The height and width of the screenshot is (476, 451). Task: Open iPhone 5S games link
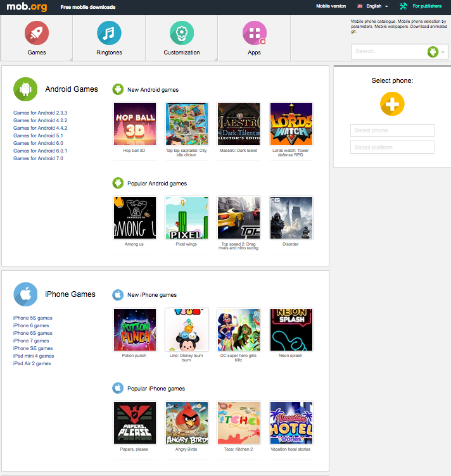(x=32, y=318)
